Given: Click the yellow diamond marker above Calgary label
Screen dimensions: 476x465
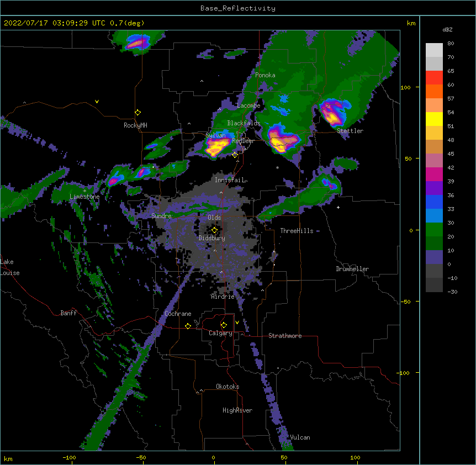Looking at the screenshot, I should tap(224, 325).
